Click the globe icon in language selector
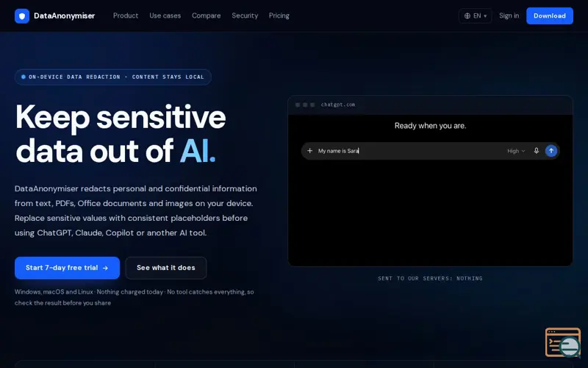The image size is (588, 368). 467,15
